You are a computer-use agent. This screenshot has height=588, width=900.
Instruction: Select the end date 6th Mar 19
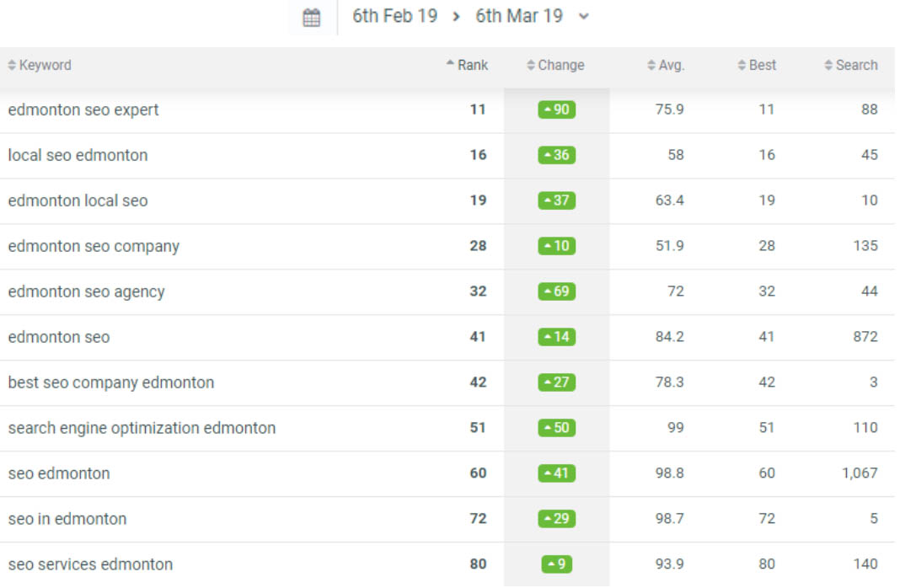(x=519, y=16)
